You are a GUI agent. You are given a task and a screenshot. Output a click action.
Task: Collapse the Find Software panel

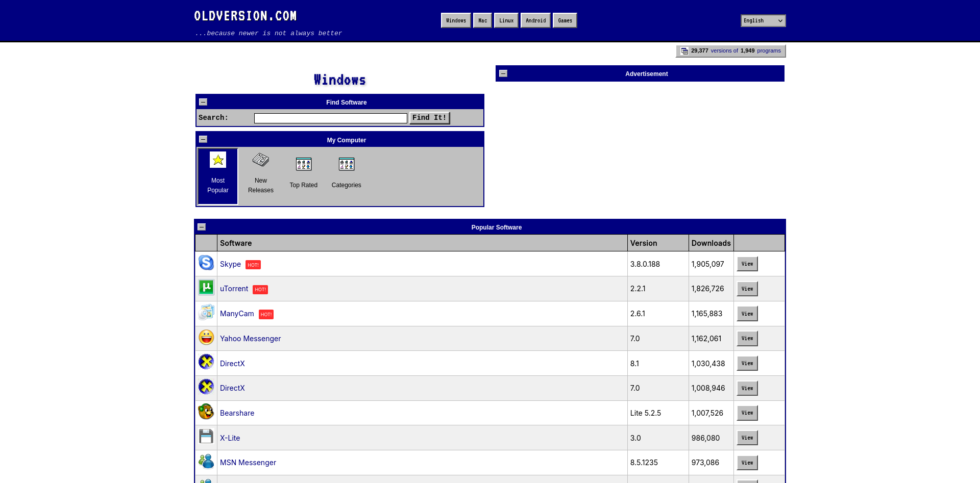203,102
